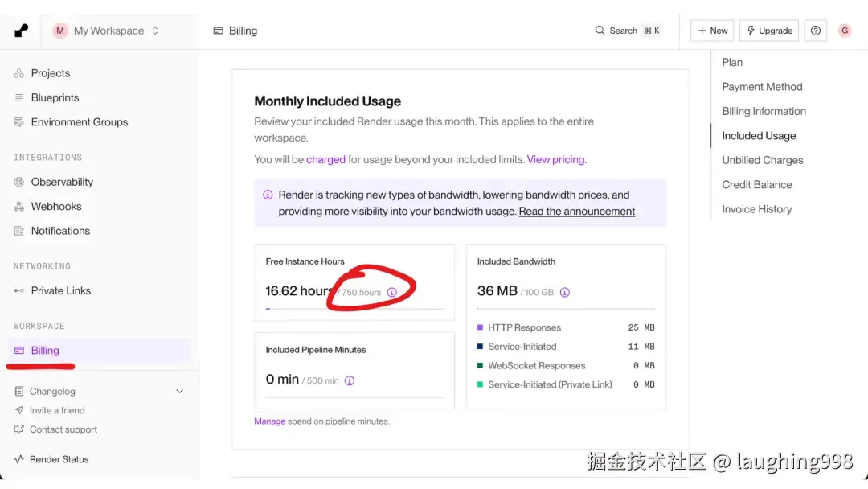
Task: Click the M workspace avatar
Action: point(59,31)
